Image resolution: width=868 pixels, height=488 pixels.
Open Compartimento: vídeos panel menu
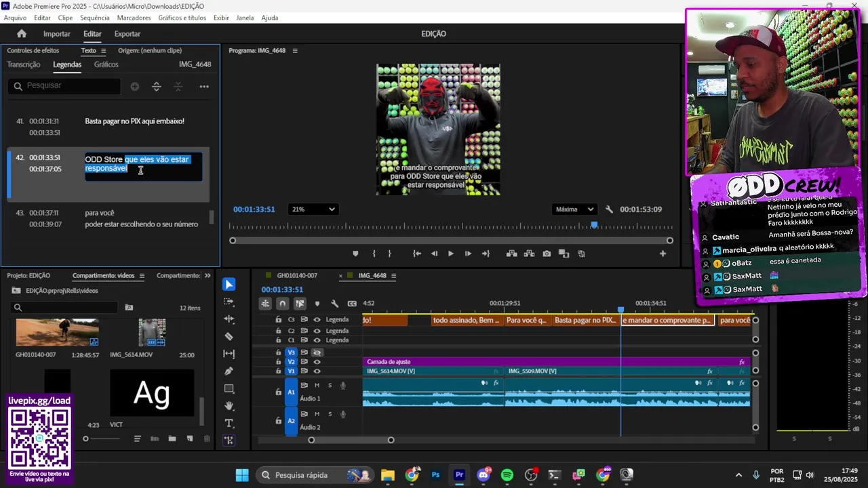coord(142,276)
